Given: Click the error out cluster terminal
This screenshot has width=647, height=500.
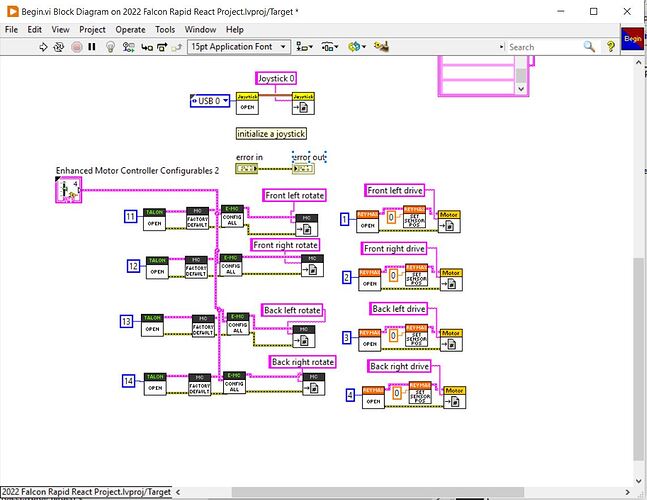Looking at the screenshot, I should 303,168.
